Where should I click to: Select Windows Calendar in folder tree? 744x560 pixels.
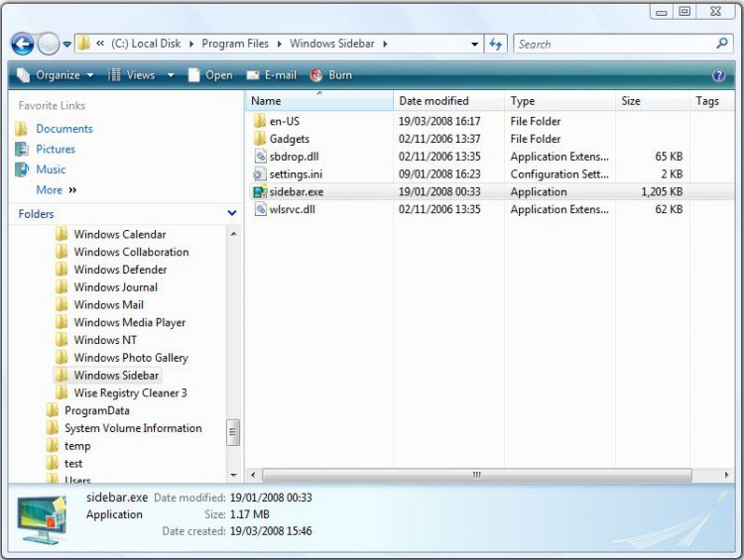click(x=120, y=234)
